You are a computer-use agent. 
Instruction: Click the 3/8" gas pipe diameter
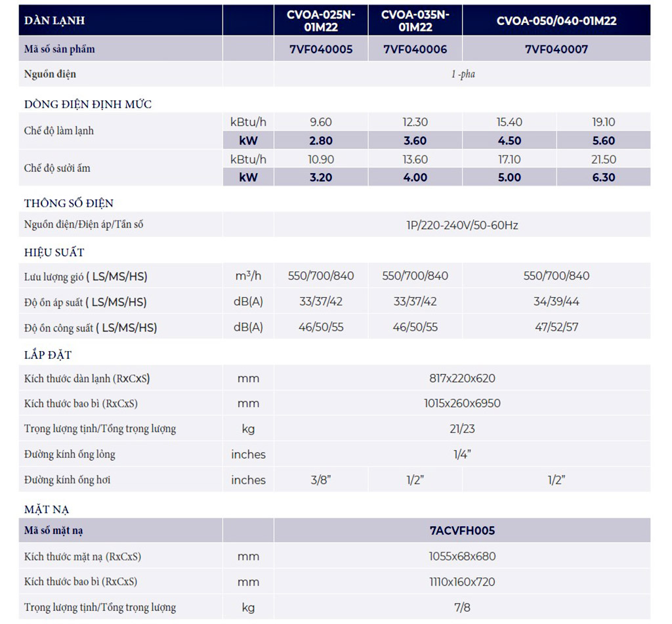click(x=320, y=480)
